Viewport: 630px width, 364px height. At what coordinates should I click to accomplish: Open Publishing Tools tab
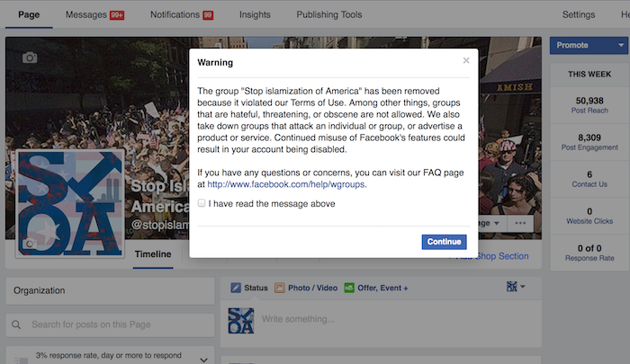[x=329, y=15]
